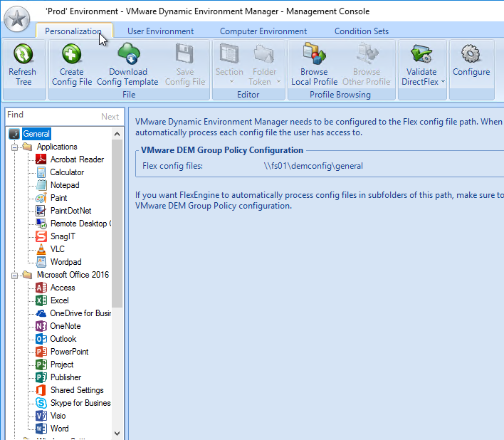This screenshot has height=440, width=504.
Task: Click the Next find button
Action: point(110,117)
